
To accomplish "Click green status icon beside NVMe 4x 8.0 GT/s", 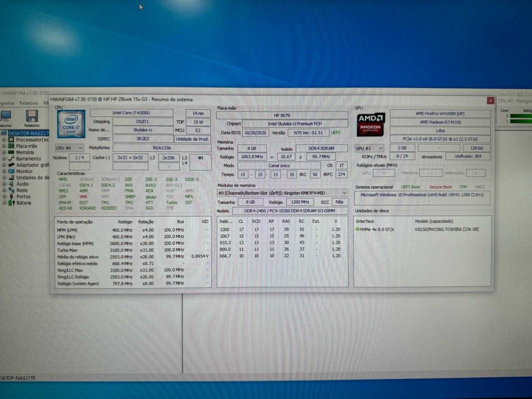I will tap(357, 229).
